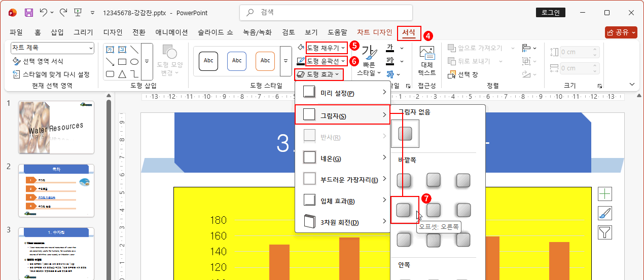Open the 도형 효과 dropdown
Screen dimensions: 644x280
coord(319,74)
